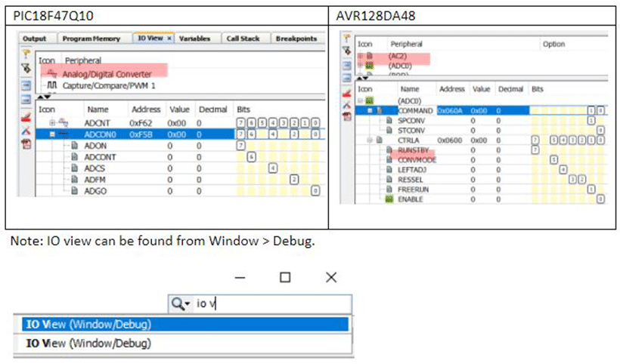Image resolution: width=620 pixels, height=364 pixels.
Task: Select Analog/Digital Converter peripheral icon
Action: click(52, 74)
